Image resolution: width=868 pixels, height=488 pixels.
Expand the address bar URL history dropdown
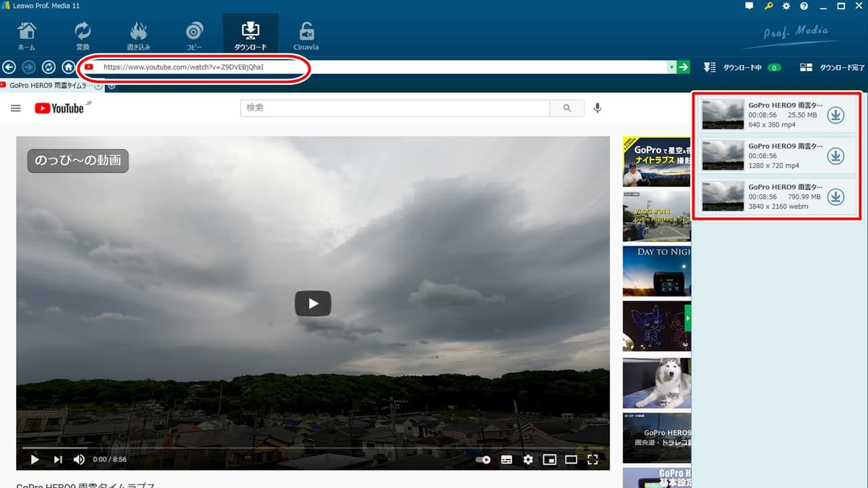672,67
